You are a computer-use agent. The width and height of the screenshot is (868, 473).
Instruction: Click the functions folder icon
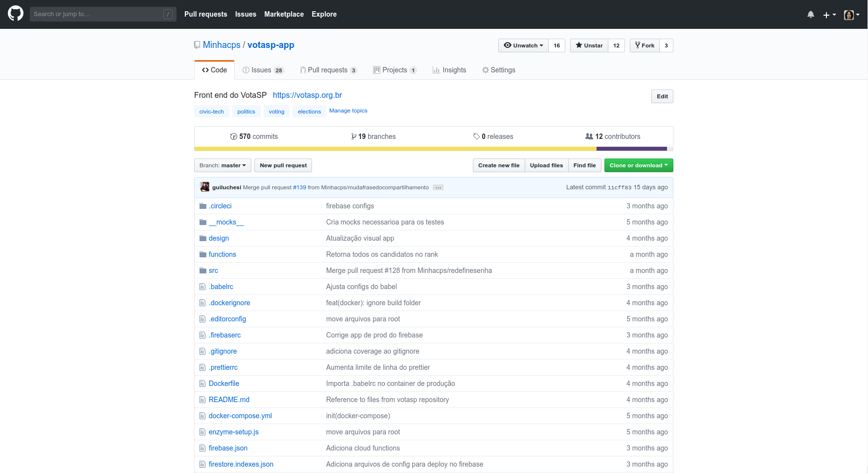[203, 254]
